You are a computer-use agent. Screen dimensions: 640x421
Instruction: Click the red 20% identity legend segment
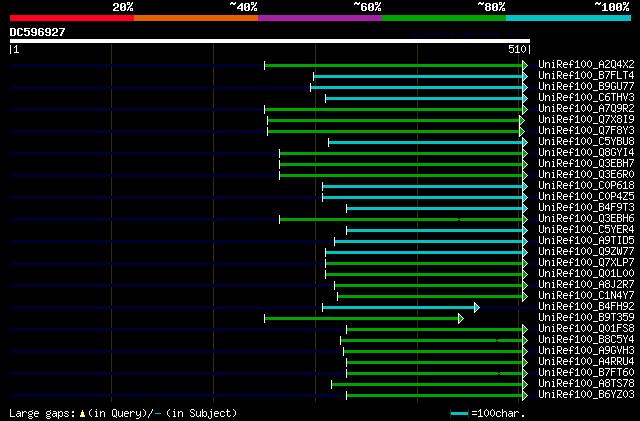(72, 18)
